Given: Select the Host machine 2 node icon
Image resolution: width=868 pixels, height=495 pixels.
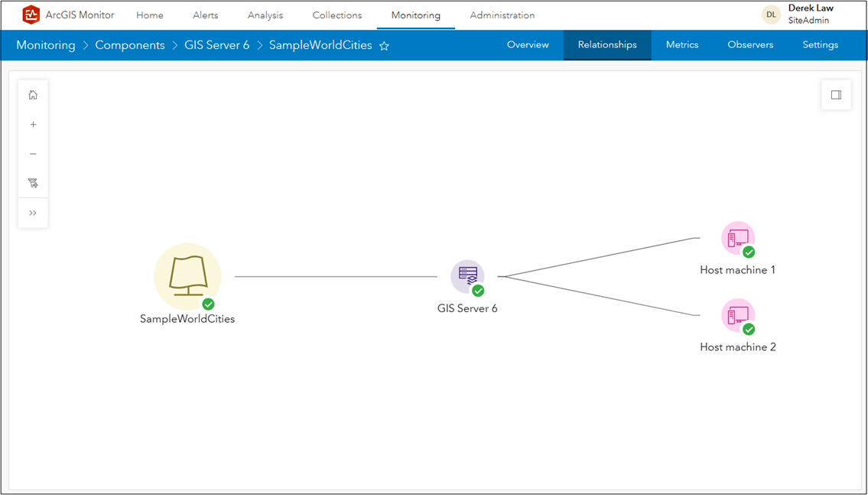Looking at the screenshot, I should point(738,316).
